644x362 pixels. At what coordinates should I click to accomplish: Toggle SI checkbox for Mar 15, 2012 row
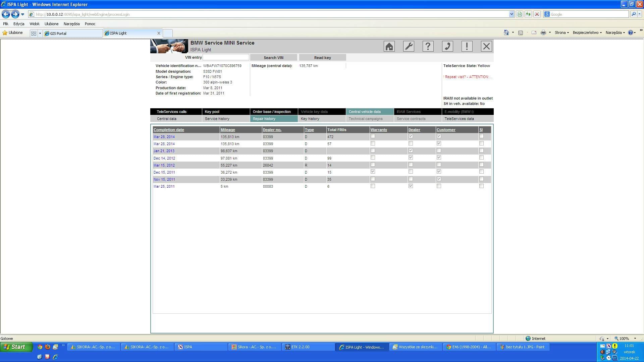coord(481,165)
